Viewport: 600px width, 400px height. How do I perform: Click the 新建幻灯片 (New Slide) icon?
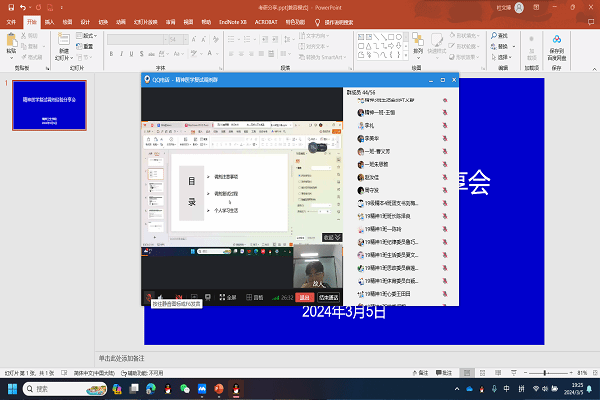coord(63,40)
